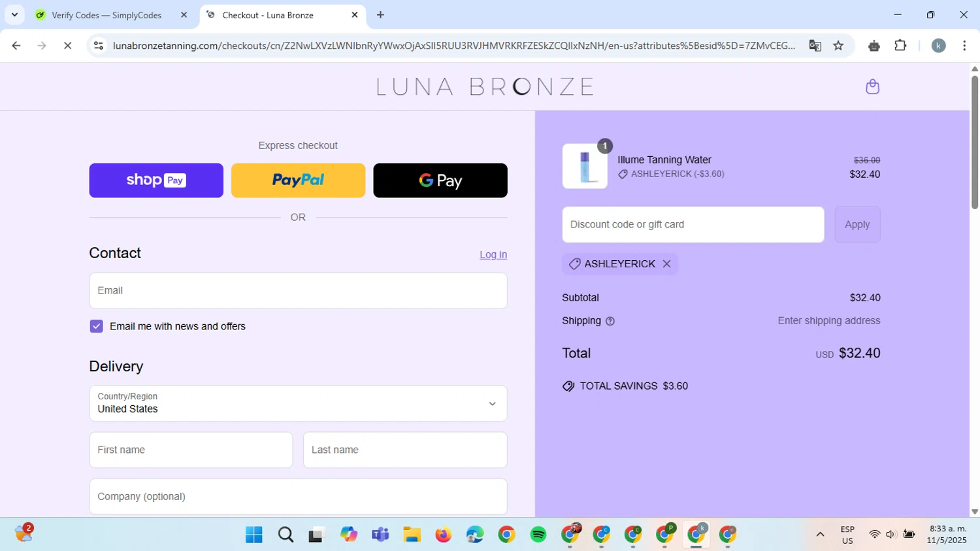Screen dimensions: 980x551
Task: Open the Log in link
Action: (x=493, y=255)
